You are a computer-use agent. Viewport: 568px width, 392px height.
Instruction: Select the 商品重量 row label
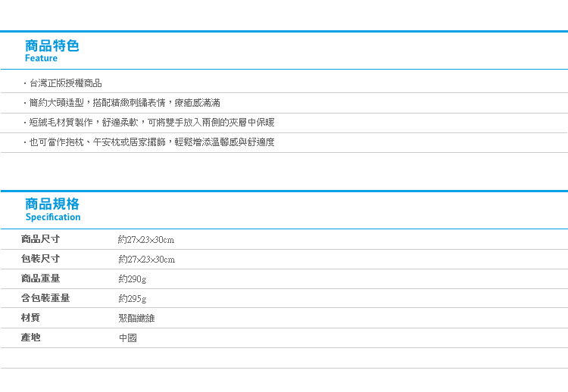point(40,278)
